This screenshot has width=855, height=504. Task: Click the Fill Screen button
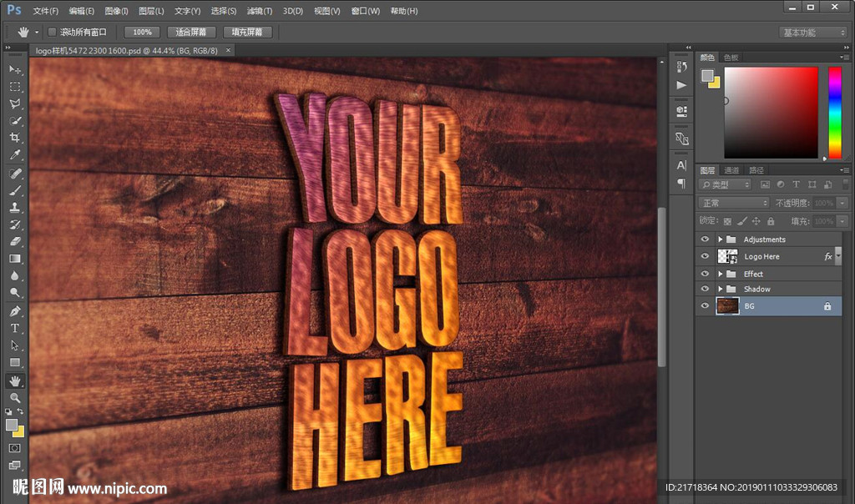(x=247, y=33)
